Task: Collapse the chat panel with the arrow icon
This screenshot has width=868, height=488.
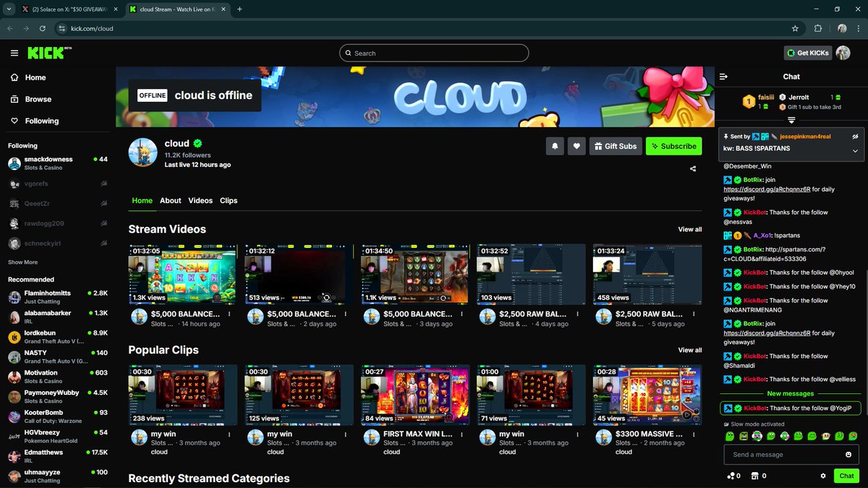Action: point(724,77)
